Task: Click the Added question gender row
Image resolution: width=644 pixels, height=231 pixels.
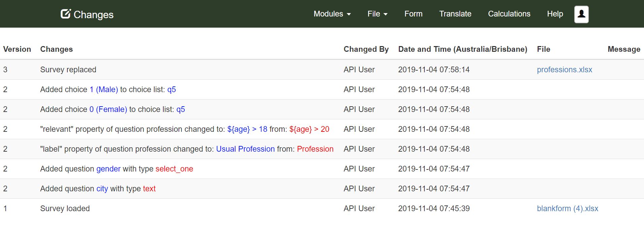Action: (116, 169)
